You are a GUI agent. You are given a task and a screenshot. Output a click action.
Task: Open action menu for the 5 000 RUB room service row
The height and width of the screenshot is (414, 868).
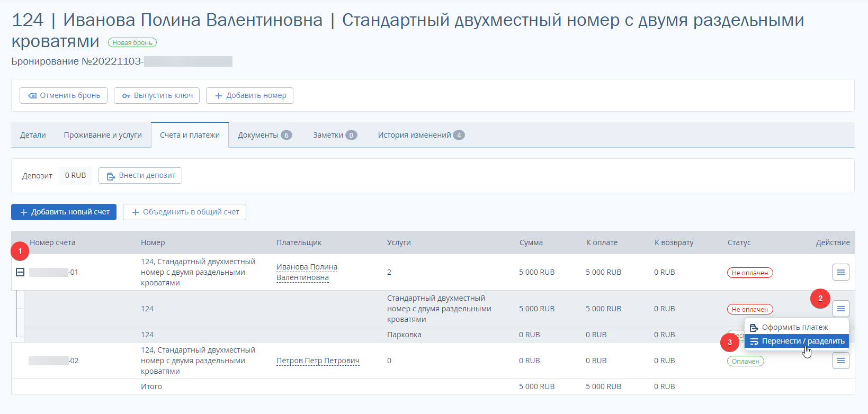(840, 309)
